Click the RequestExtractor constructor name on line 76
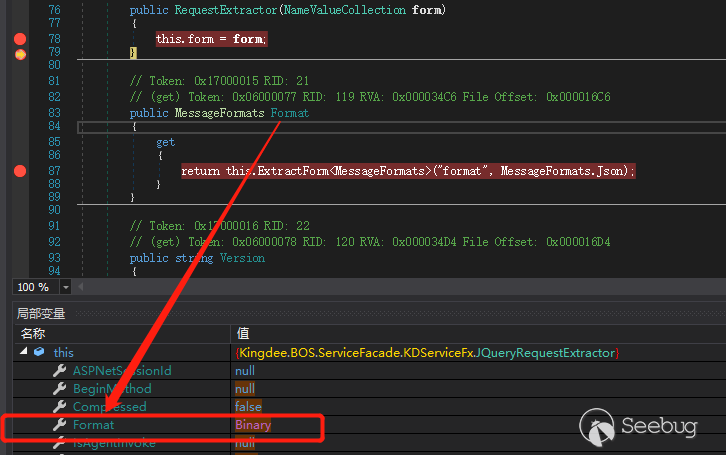This screenshot has height=455, width=726. 226,10
